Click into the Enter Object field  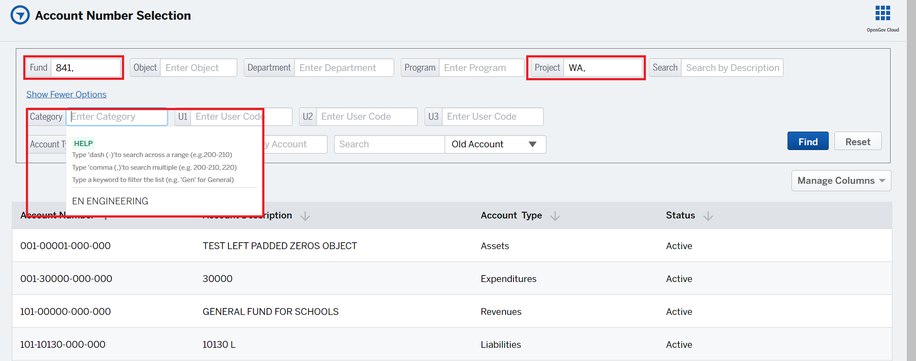[199, 68]
